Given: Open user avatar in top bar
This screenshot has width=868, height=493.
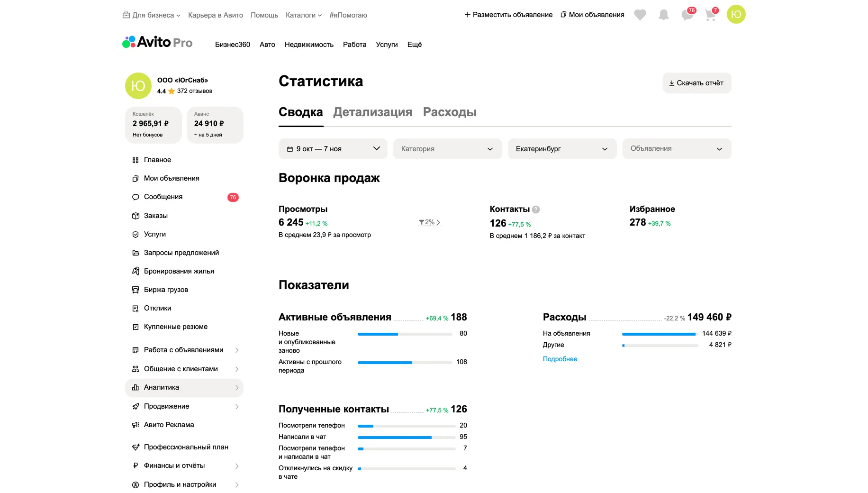Looking at the screenshot, I should tap(736, 14).
